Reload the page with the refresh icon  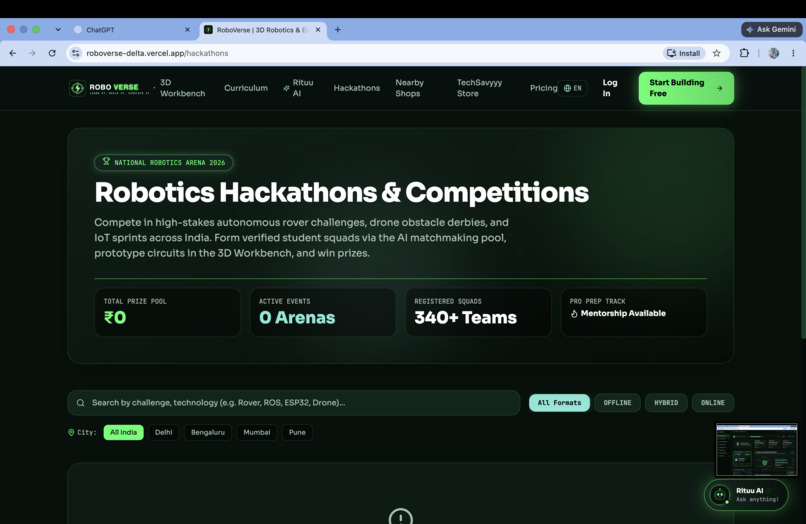coord(52,53)
